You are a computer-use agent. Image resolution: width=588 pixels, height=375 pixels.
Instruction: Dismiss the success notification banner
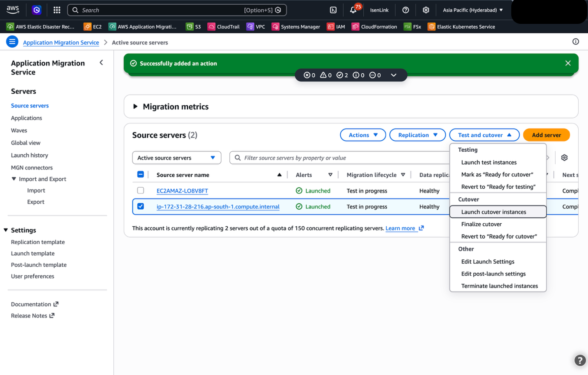click(568, 63)
